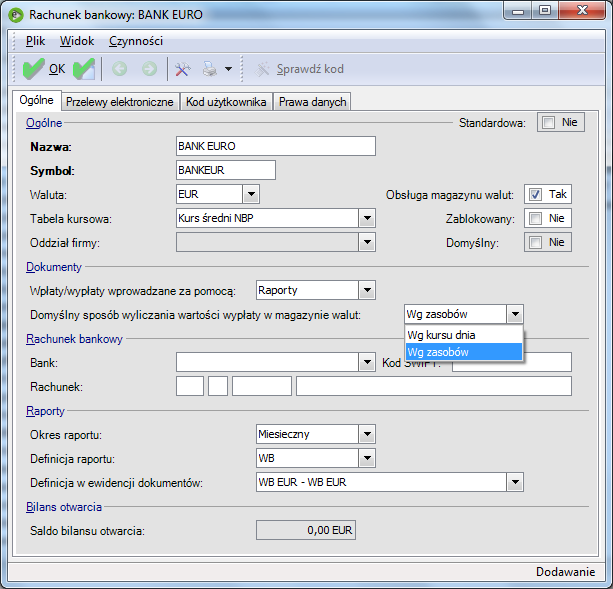613x589 pixels.
Task: Click the Nazwa field BANK EURO
Action: [x=276, y=146]
